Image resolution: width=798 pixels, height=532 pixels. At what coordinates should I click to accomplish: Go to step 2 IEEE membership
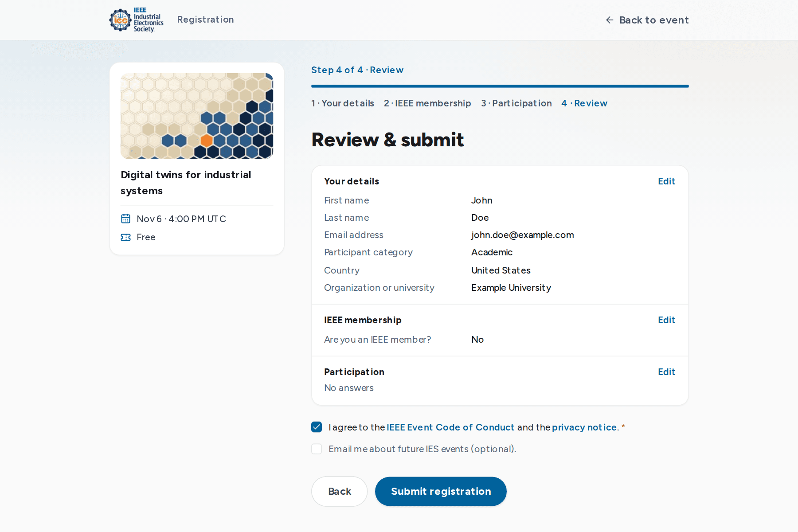(x=427, y=103)
